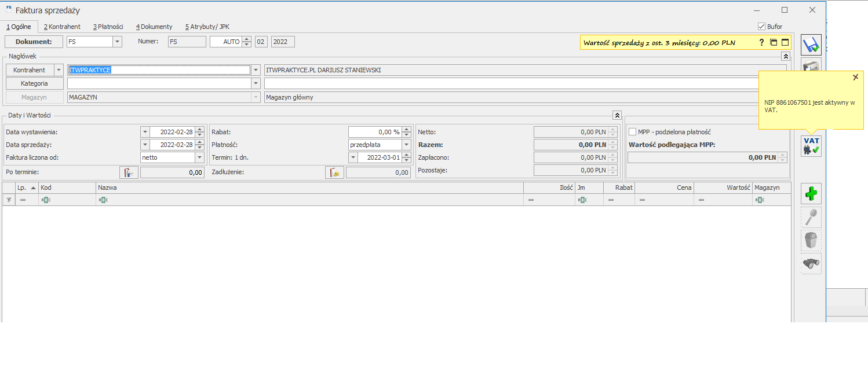Image resolution: width=868 pixels, height=375 pixels.
Task: Add a new item with green plus
Action: click(811, 193)
